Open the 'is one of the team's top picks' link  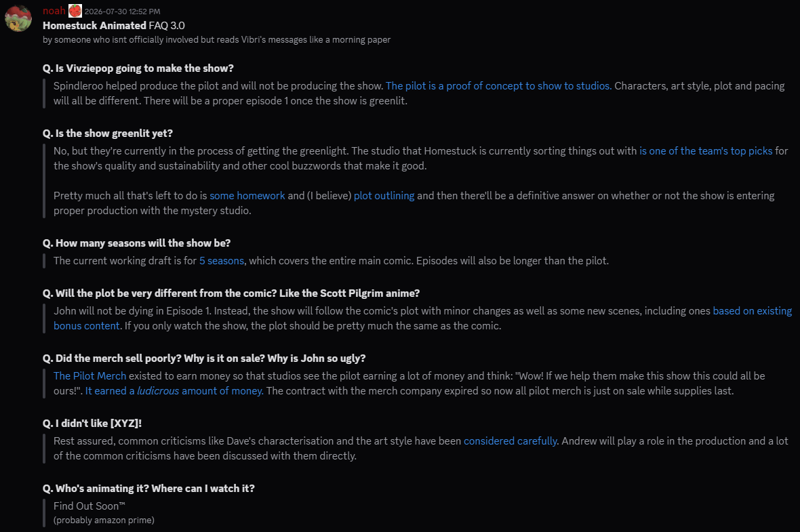click(706, 151)
